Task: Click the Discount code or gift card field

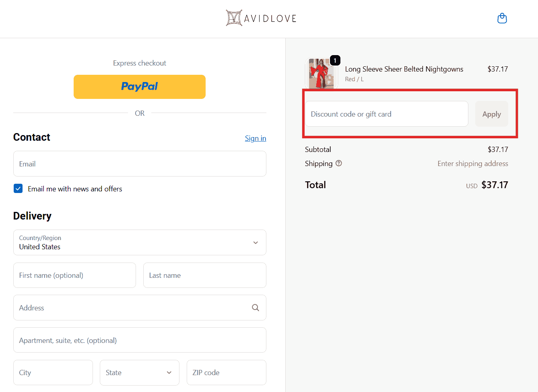Action: coord(386,114)
